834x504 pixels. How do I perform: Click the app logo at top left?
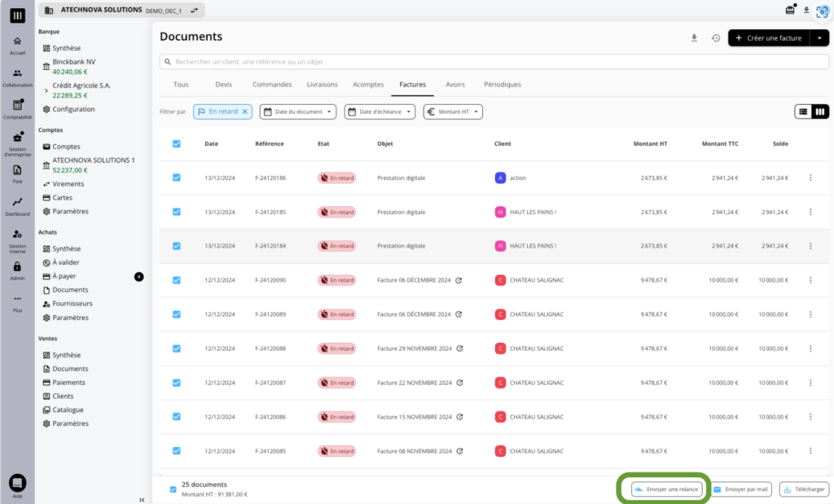[18, 15]
